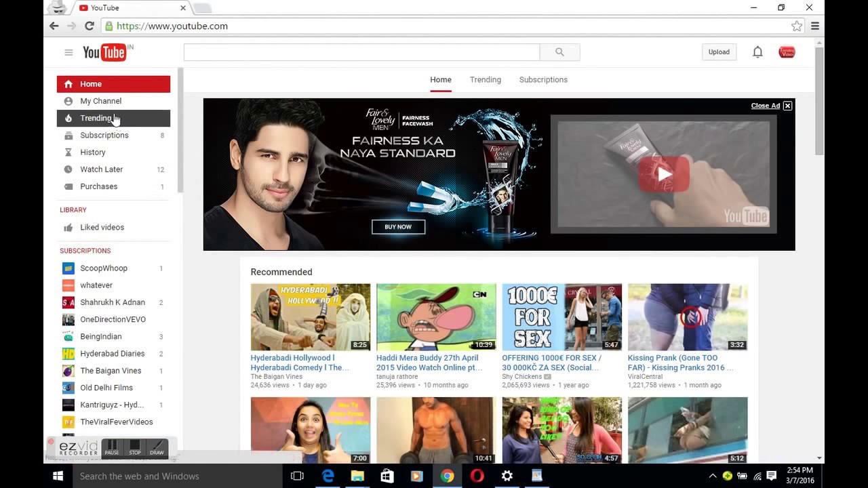Open Liked videos in the sidebar

pyautogui.click(x=113, y=228)
